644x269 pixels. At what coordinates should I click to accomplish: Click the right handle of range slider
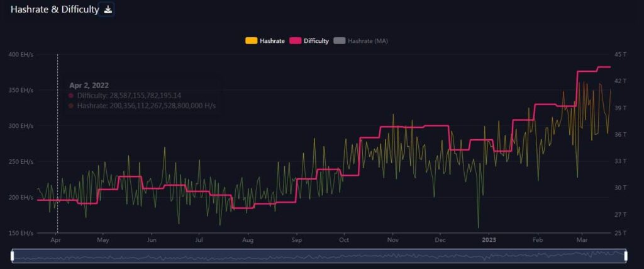(x=626, y=256)
